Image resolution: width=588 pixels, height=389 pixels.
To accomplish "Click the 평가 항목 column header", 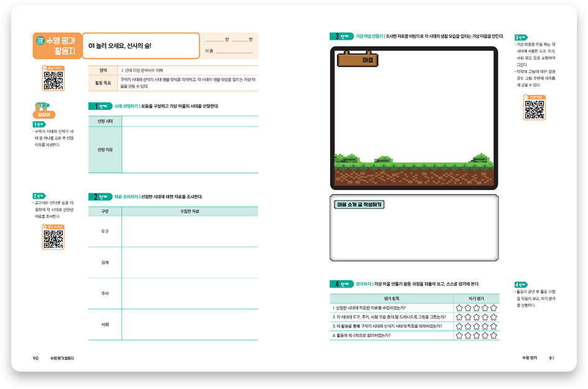I will pyautogui.click(x=392, y=299).
